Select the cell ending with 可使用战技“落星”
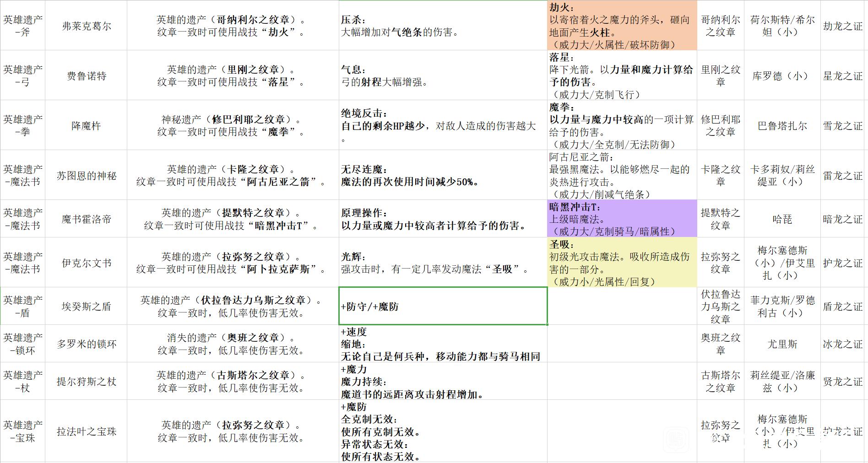868x463 pixels. 233,75
